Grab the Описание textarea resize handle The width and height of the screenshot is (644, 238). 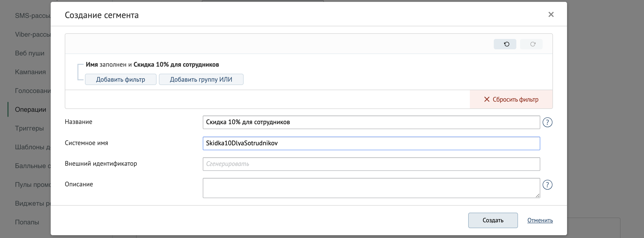[537, 196]
